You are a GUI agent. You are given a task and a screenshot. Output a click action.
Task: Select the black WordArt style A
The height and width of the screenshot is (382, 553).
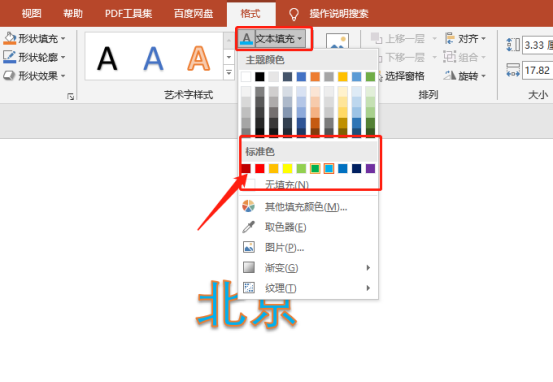107,59
